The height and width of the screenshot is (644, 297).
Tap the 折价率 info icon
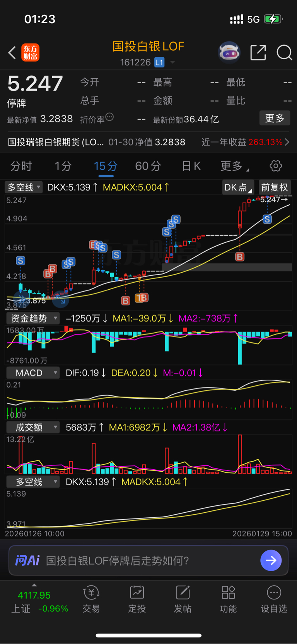point(109,117)
